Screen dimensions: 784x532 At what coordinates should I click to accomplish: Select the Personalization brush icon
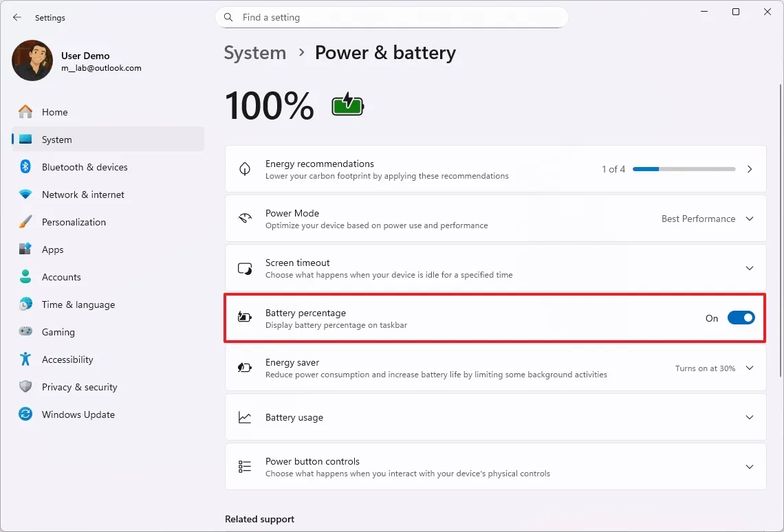point(25,221)
